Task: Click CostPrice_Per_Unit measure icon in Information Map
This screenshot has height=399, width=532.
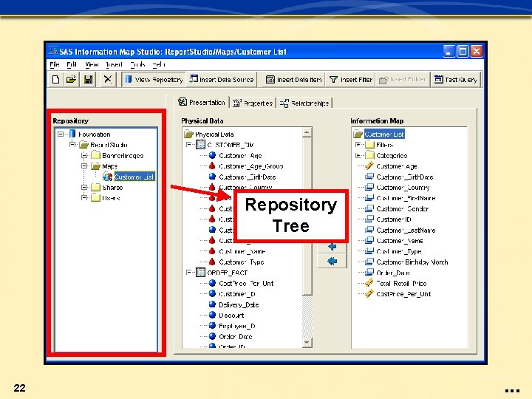Action: 369,294
